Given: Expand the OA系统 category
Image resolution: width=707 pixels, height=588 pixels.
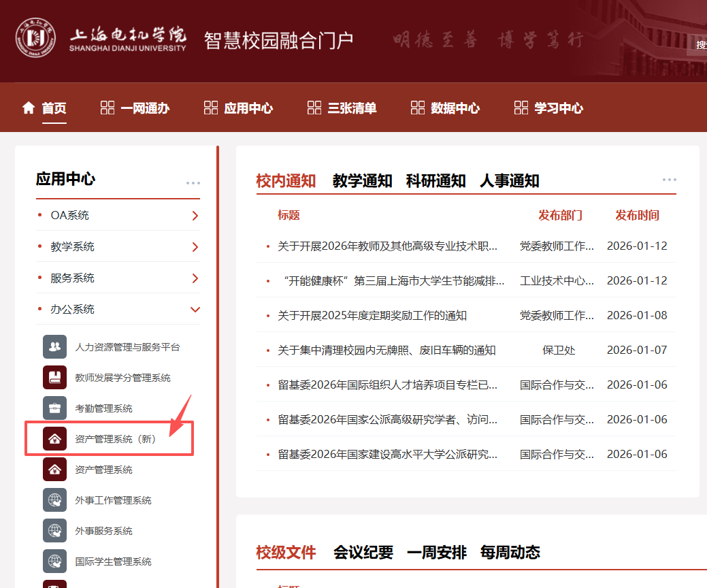Looking at the screenshot, I should (195, 216).
